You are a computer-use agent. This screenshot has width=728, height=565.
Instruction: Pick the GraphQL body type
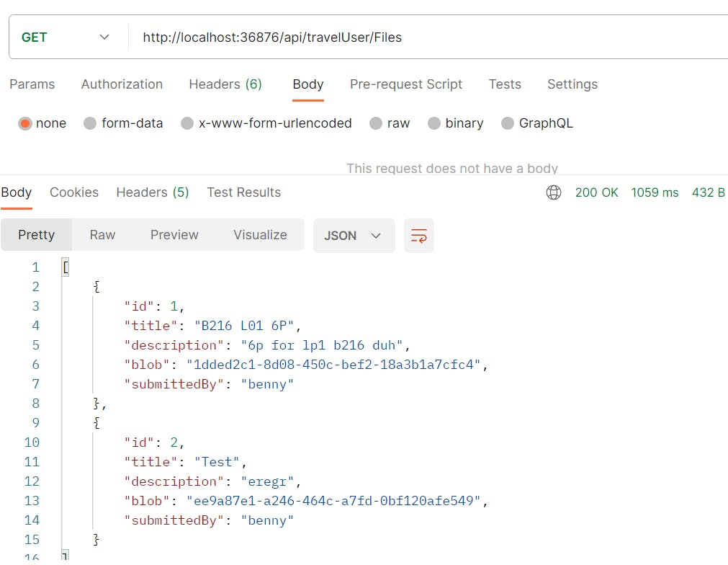pos(508,123)
